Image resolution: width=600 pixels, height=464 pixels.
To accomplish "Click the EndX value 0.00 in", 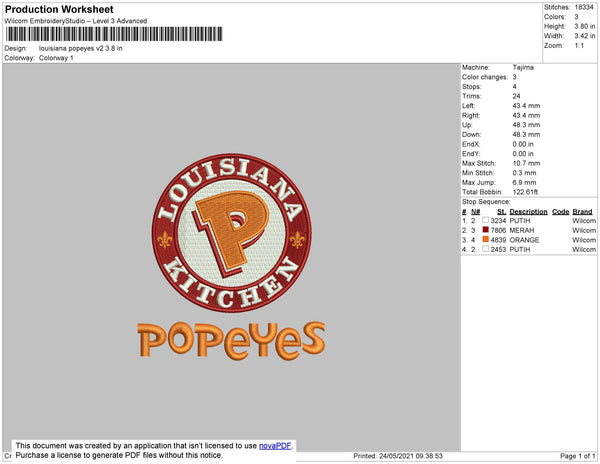I will pyautogui.click(x=523, y=144).
